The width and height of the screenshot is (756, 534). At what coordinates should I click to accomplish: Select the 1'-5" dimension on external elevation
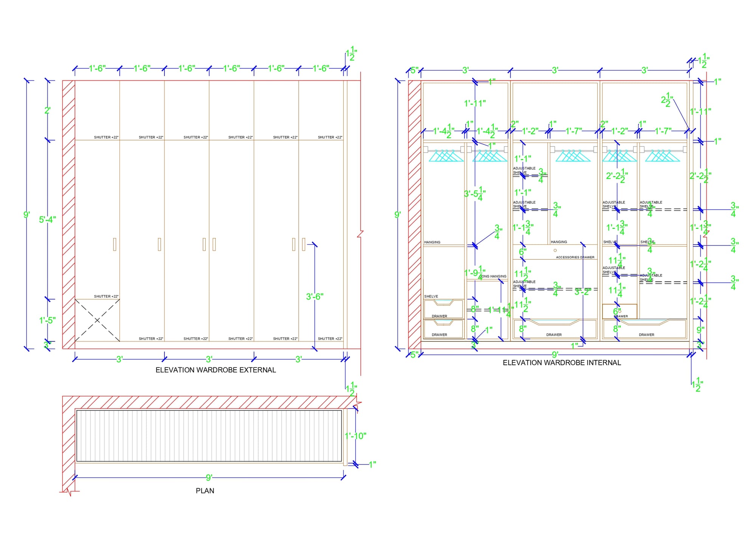pyautogui.click(x=47, y=321)
